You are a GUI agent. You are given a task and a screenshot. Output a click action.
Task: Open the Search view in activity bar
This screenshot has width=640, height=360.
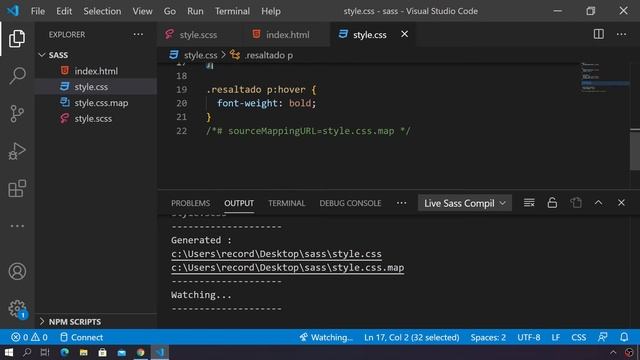17,76
